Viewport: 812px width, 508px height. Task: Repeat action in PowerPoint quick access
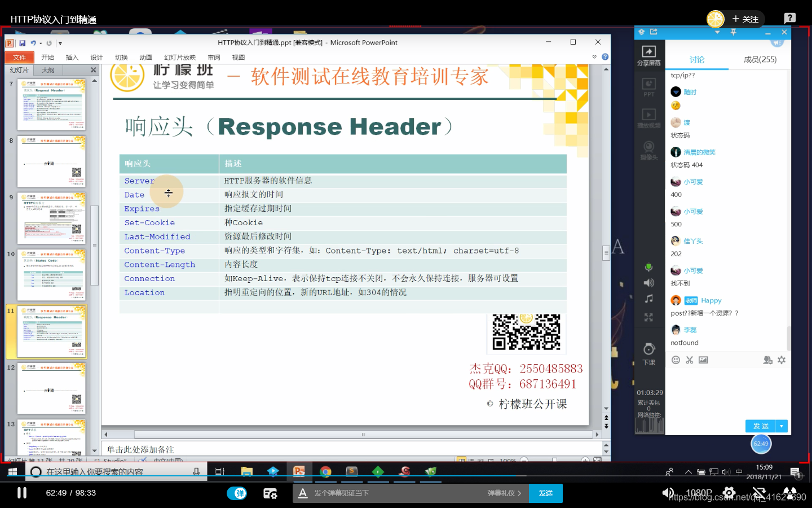(49, 43)
